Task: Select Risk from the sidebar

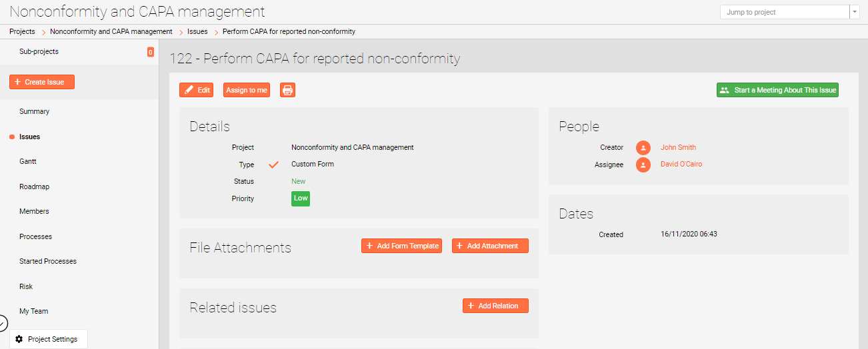Action: coord(26,286)
